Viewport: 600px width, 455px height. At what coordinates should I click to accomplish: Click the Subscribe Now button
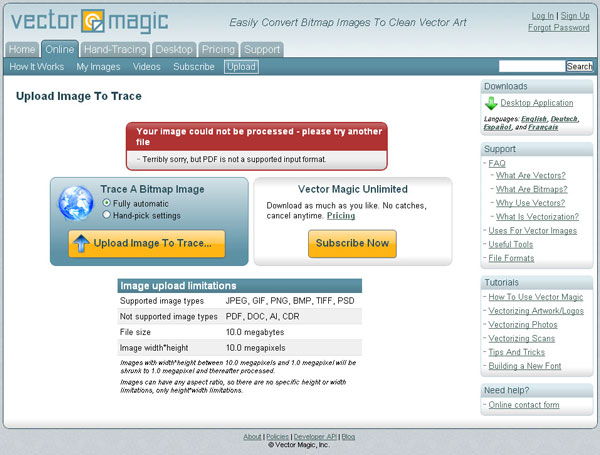click(x=352, y=243)
